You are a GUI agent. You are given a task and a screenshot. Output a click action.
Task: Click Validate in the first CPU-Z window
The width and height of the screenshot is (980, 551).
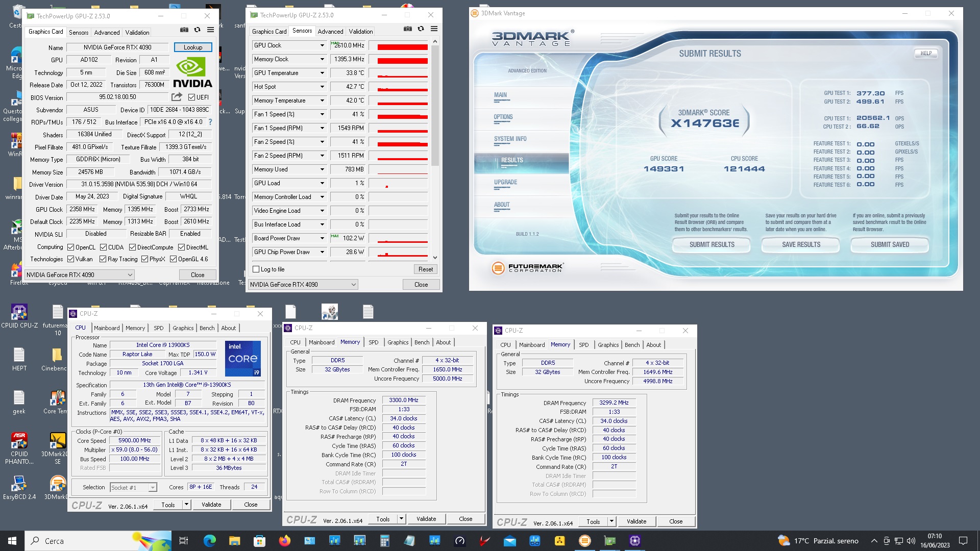211,505
